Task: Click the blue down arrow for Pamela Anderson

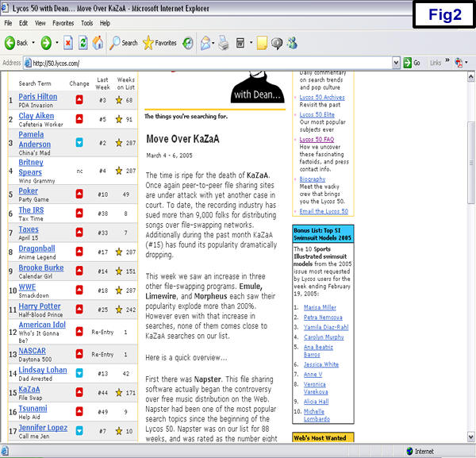Action: click(79, 142)
